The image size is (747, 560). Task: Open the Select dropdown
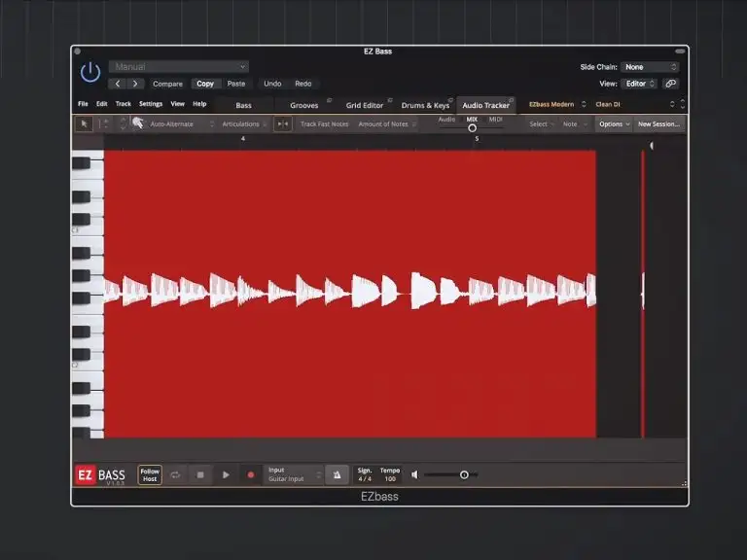[542, 123]
